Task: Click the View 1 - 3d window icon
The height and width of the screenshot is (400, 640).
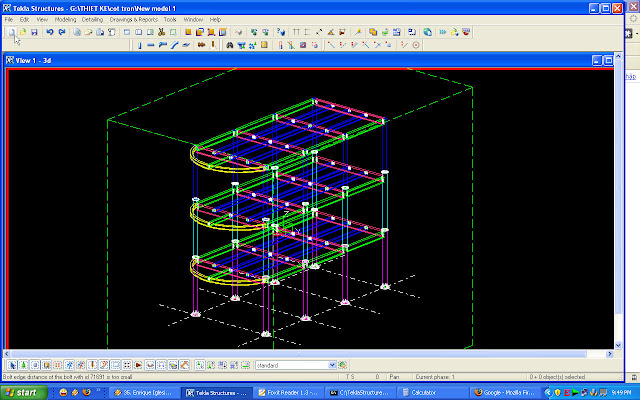Action: (10, 60)
